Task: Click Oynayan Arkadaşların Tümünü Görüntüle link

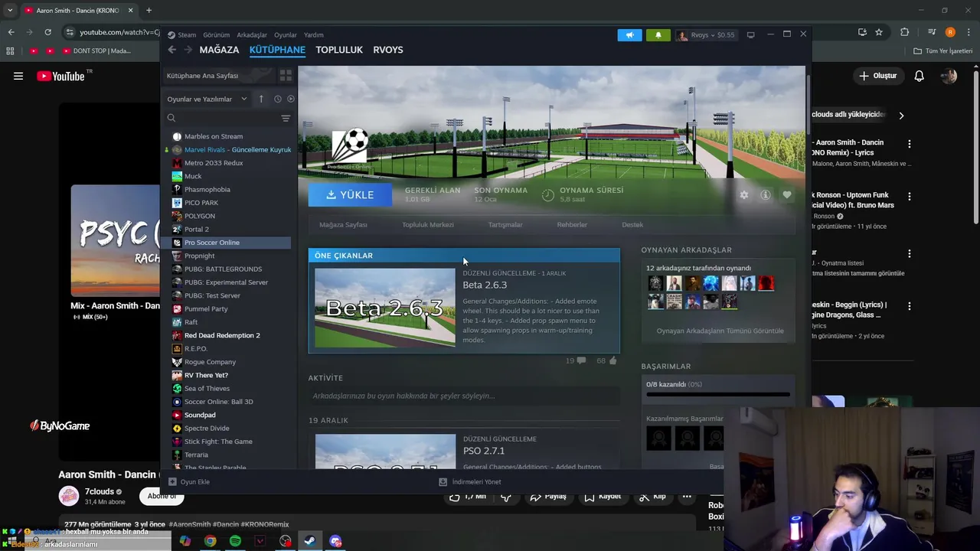Action: pyautogui.click(x=720, y=331)
